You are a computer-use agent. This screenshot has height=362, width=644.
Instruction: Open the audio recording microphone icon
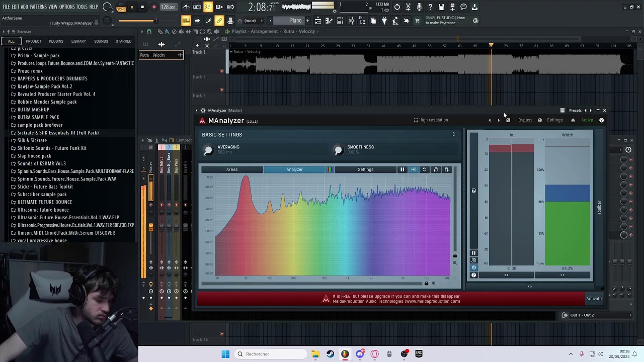[x=419, y=7]
